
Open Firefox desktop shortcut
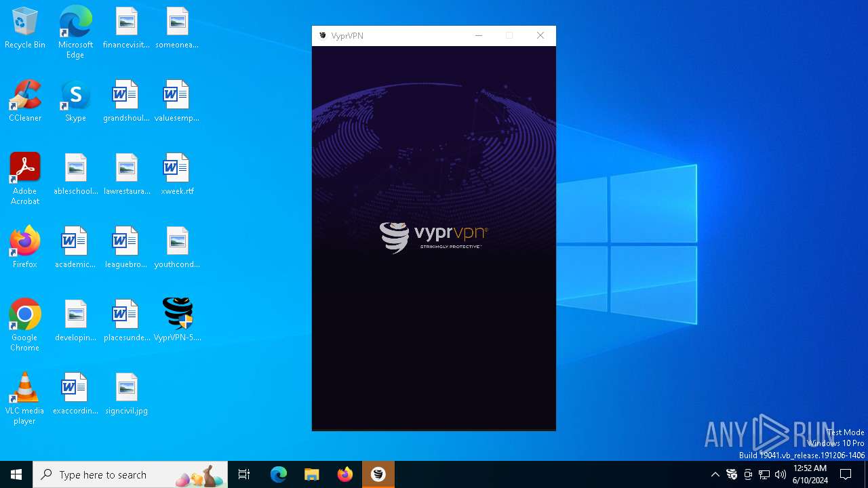tap(25, 248)
